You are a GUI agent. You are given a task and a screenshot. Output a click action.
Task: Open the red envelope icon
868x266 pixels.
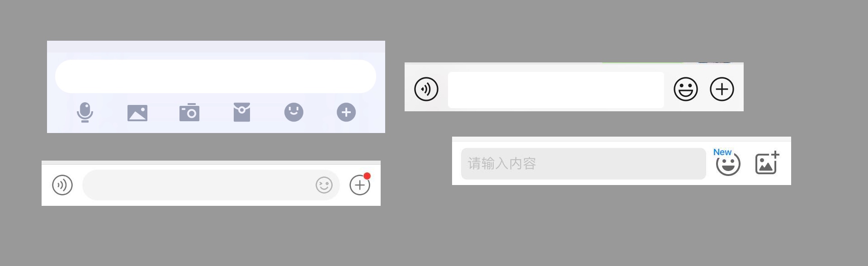(x=242, y=112)
